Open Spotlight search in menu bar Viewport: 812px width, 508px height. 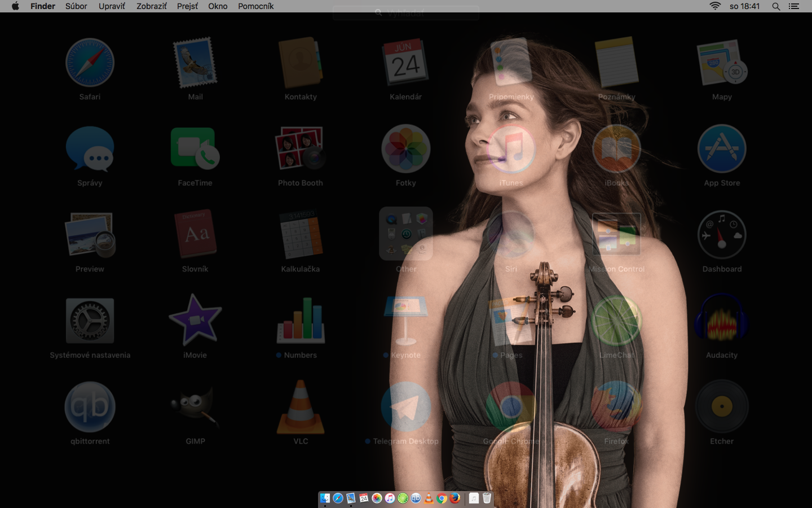pos(776,6)
